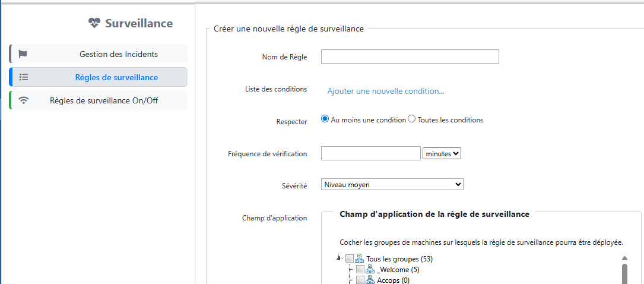Click the wifi icon for Règles On/Off
Image resolution: width=644 pixels, height=284 pixels.
click(24, 100)
